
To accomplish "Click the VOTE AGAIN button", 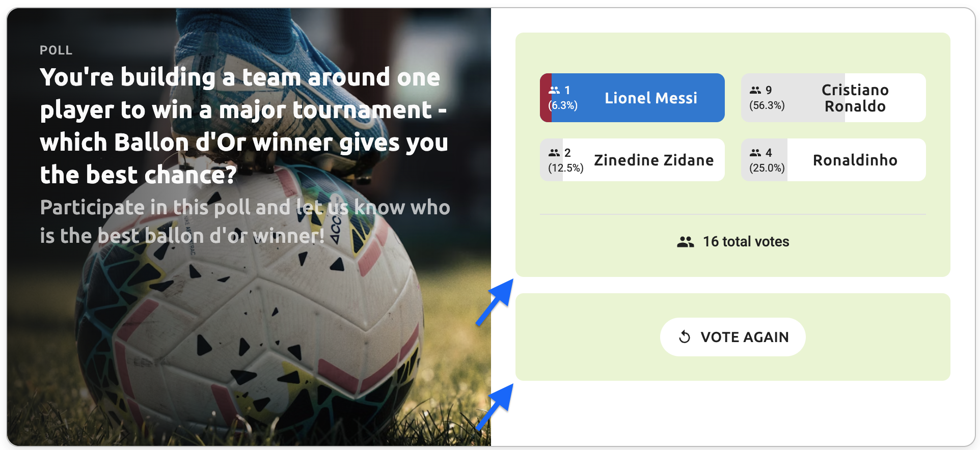I will click(732, 337).
